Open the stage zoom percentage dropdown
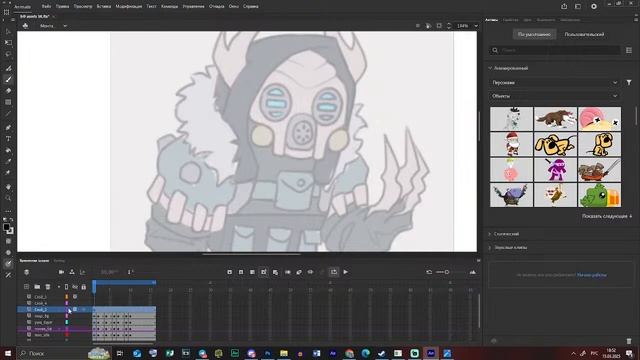Image resolution: width=640 pixels, height=360 pixels. pos(476,26)
